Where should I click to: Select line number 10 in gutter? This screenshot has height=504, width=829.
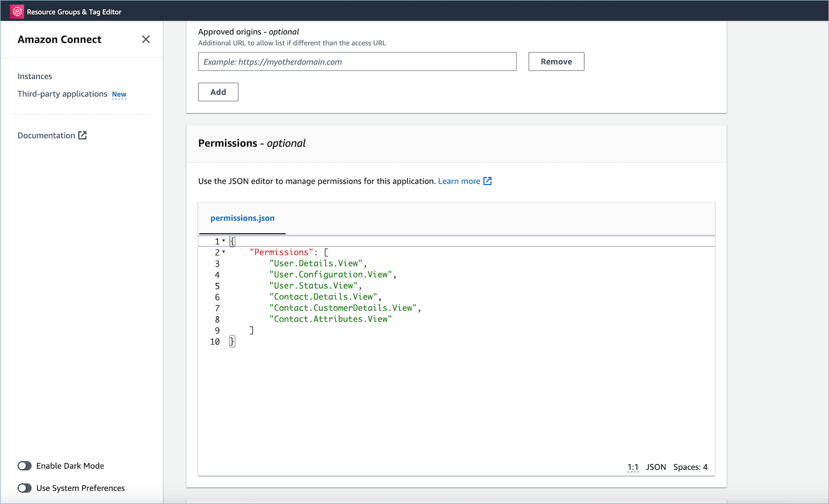(215, 342)
